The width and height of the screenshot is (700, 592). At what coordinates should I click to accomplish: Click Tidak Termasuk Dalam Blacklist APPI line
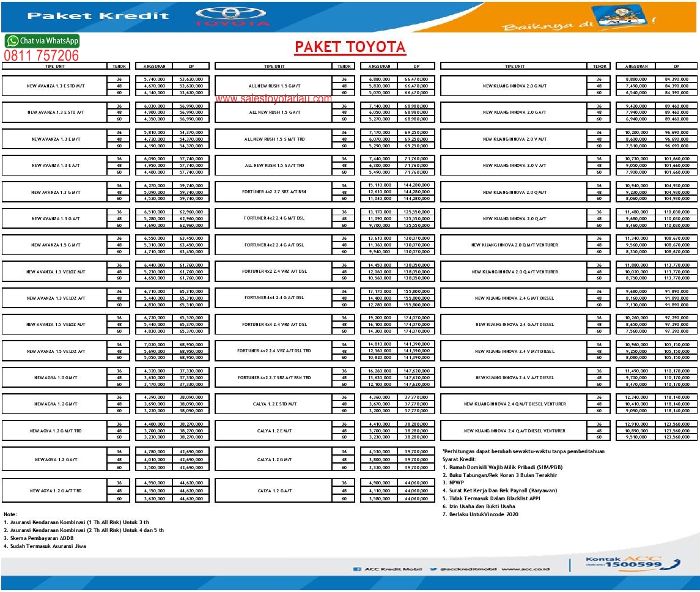pyautogui.click(x=491, y=498)
